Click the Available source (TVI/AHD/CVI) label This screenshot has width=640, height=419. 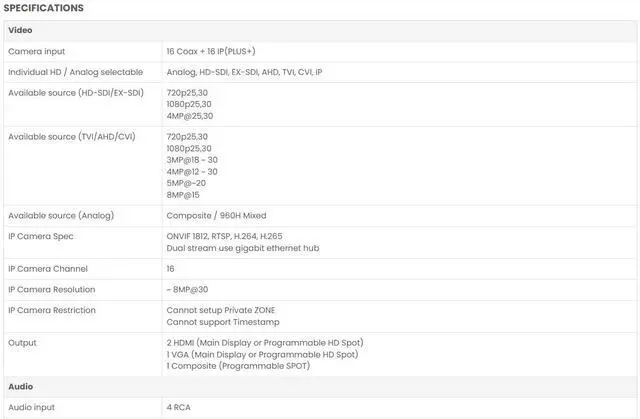pyautogui.click(x=72, y=137)
